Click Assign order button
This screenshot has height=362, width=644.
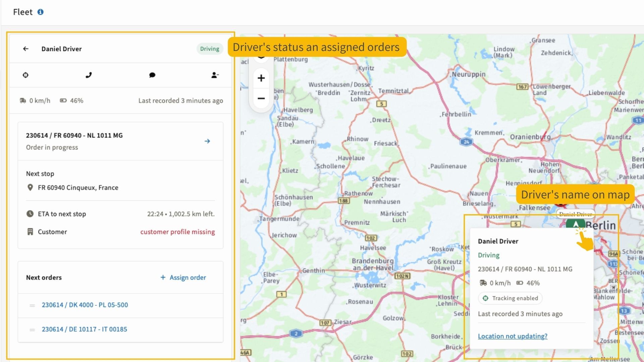183,278
